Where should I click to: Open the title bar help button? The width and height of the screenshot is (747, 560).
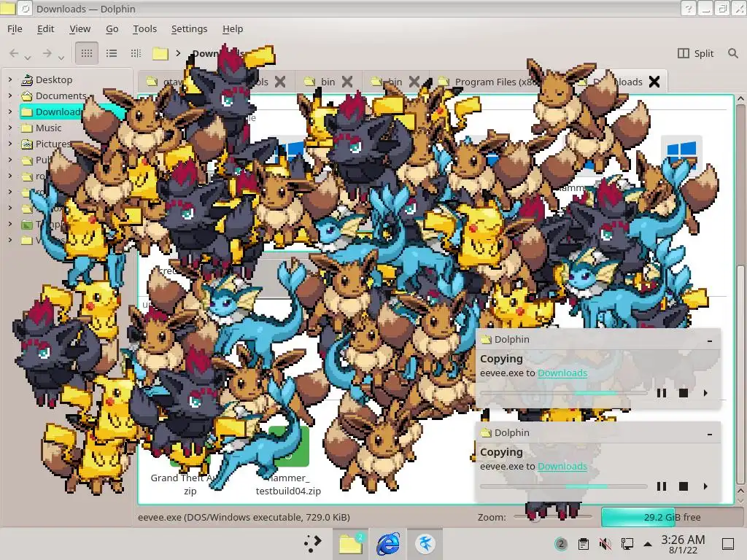[x=688, y=8]
